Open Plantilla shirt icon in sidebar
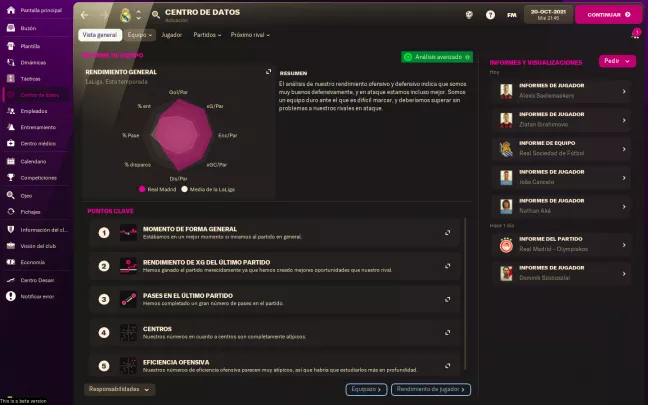This screenshot has height=405, width=648. [11, 46]
